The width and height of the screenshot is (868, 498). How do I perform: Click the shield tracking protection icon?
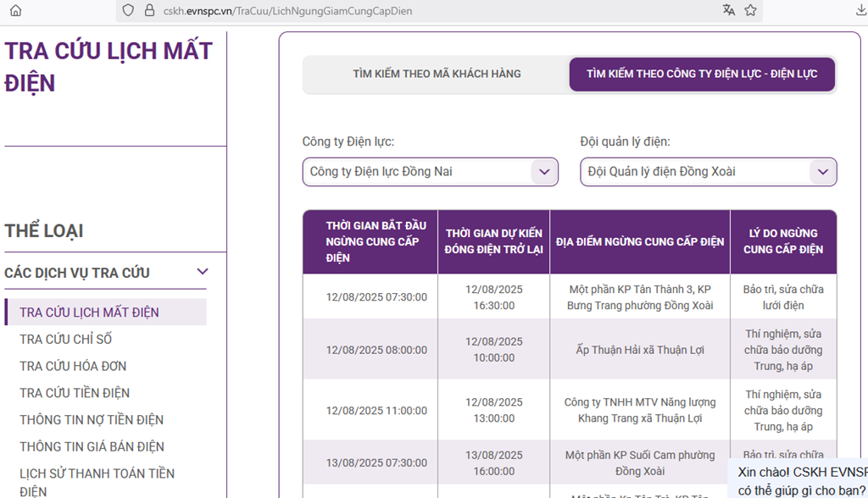[x=128, y=10]
